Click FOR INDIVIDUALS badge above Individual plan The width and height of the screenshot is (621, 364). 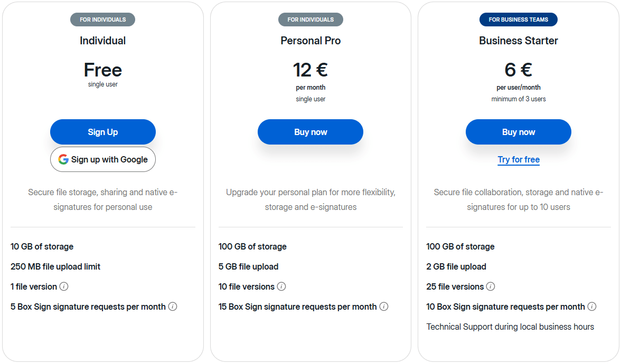[x=102, y=20]
